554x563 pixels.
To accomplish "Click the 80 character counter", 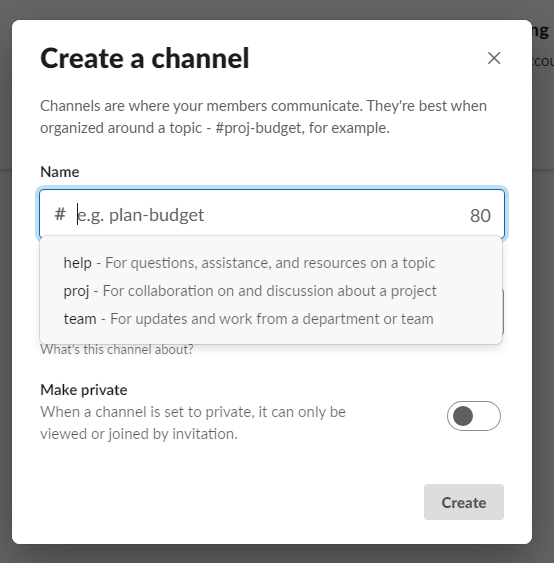I will point(480,215).
